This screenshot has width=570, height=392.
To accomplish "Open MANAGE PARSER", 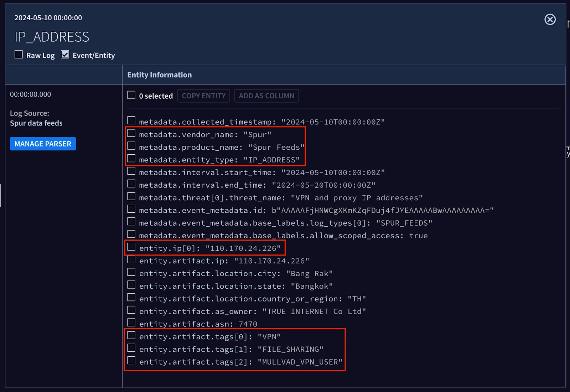I will point(43,144).
